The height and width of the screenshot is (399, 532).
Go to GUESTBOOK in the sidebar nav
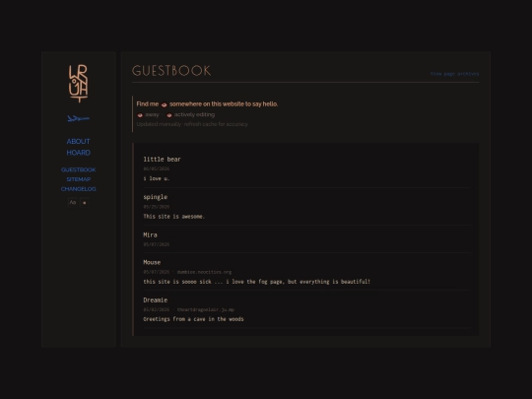(x=79, y=169)
